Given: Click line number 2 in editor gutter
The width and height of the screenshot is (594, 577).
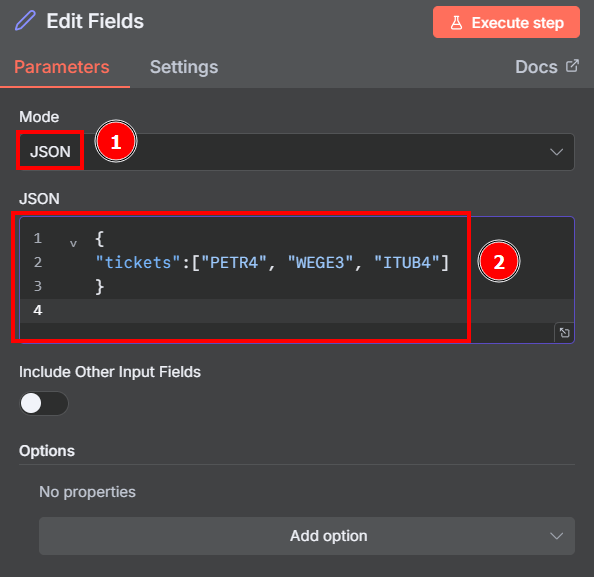Looking at the screenshot, I should pyautogui.click(x=38, y=262).
